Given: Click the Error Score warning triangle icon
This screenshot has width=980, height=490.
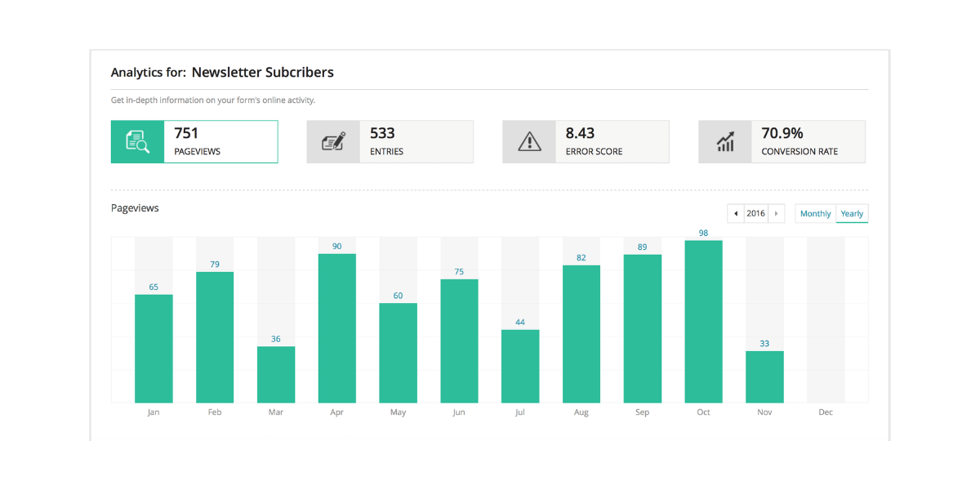Looking at the screenshot, I should point(529,142).
